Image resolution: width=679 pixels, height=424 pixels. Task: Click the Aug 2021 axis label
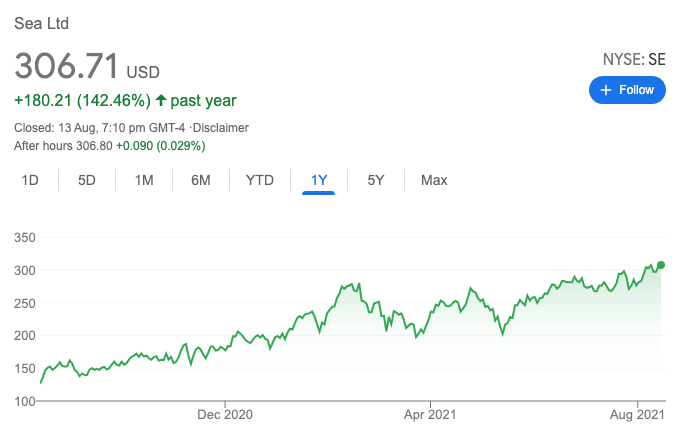636,413
